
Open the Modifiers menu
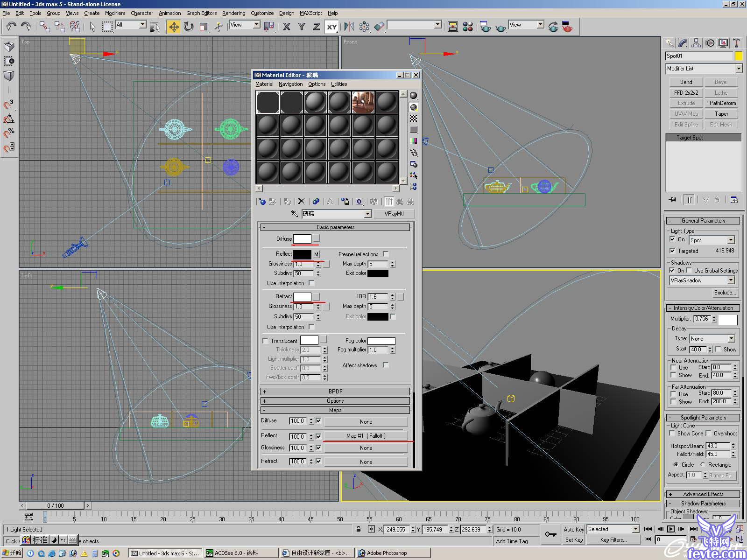pos(115,13)
